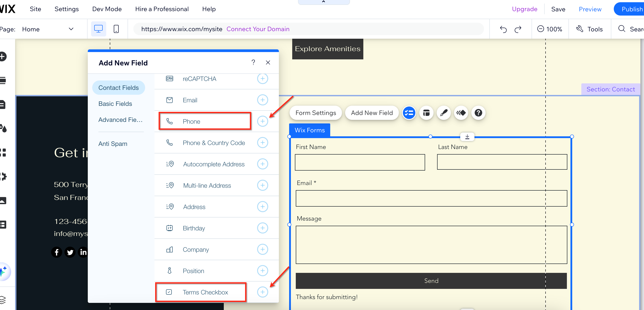
Task: Add the reCAPTCHA field with plus icon
Action: pos(262,79)
